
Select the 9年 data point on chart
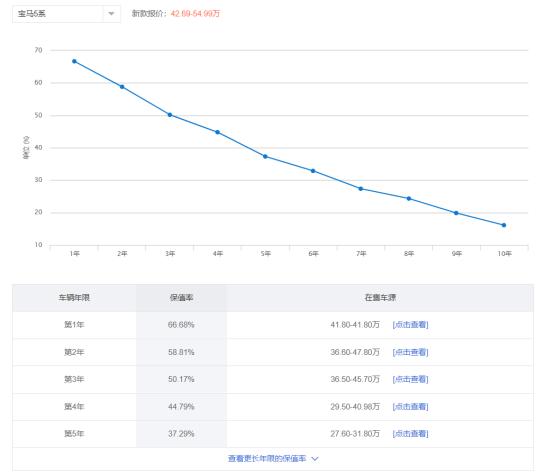pyautogui.click(x=456, y=213)
